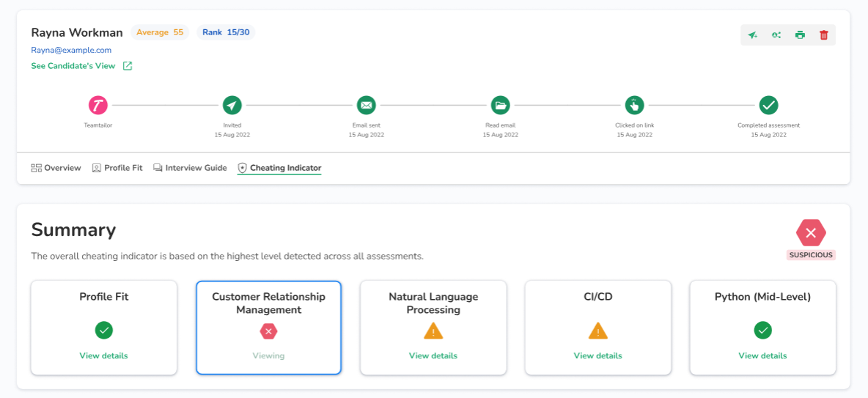This screenshot has width=868, height=398.
Task: Click the Completed assessment checkmark step
Action: click(768, 106)
